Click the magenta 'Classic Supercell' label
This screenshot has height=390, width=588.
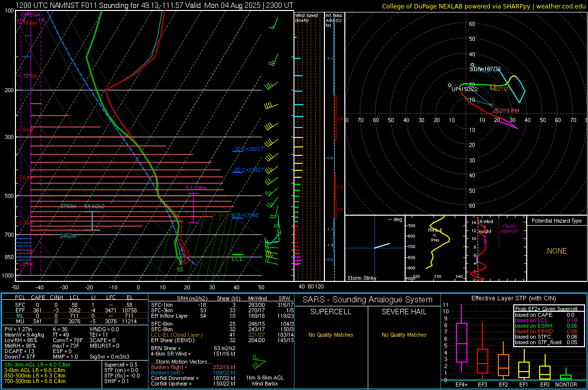(x=509, y=229)
